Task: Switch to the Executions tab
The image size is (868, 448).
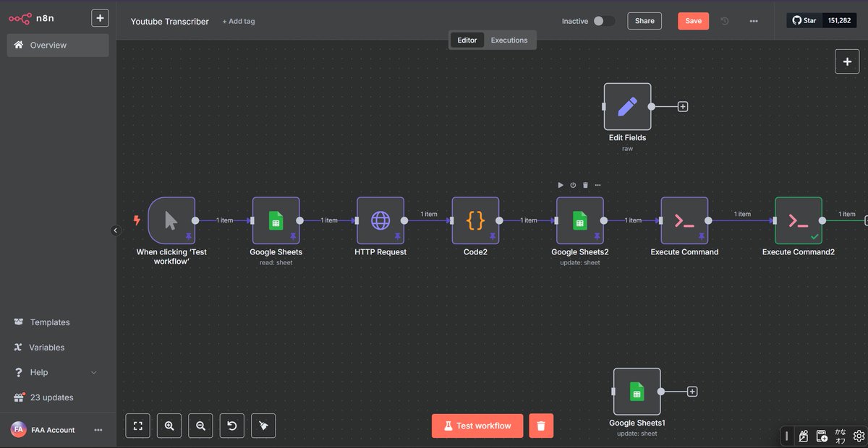Action: click(509, 40)
